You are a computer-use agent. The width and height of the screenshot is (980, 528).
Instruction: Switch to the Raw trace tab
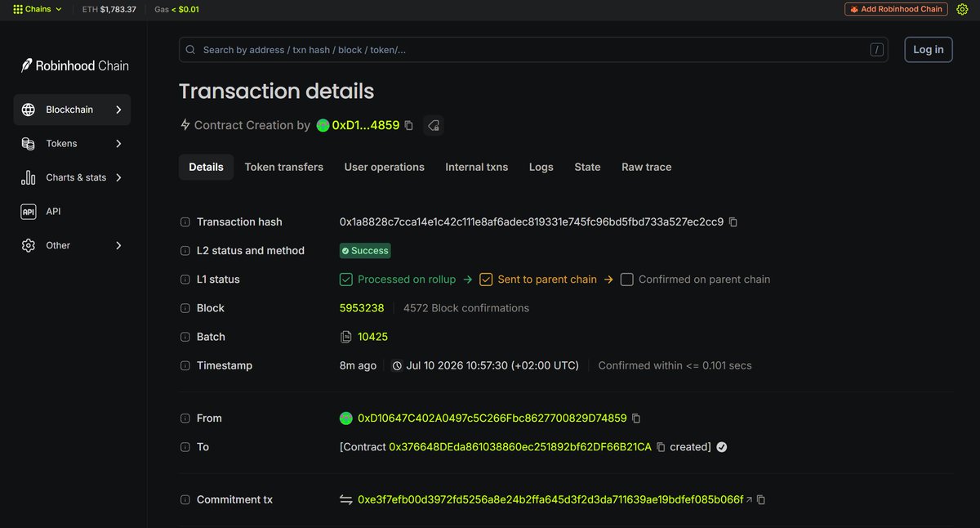[647, 167]
